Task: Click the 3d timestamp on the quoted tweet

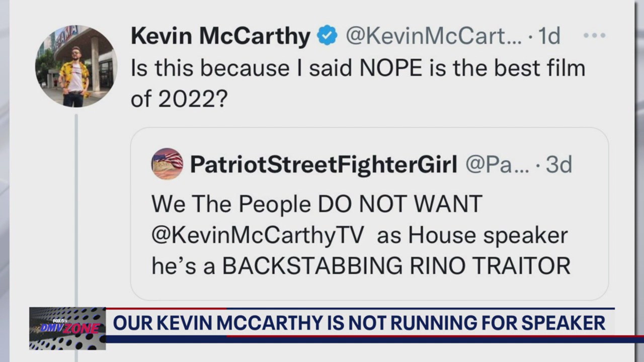Action: tap(558, 164)
